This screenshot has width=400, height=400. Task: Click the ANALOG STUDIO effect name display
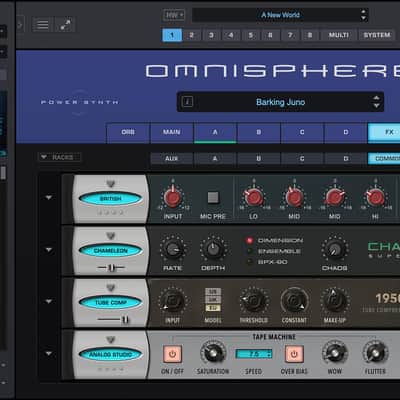tap(111, 354)
